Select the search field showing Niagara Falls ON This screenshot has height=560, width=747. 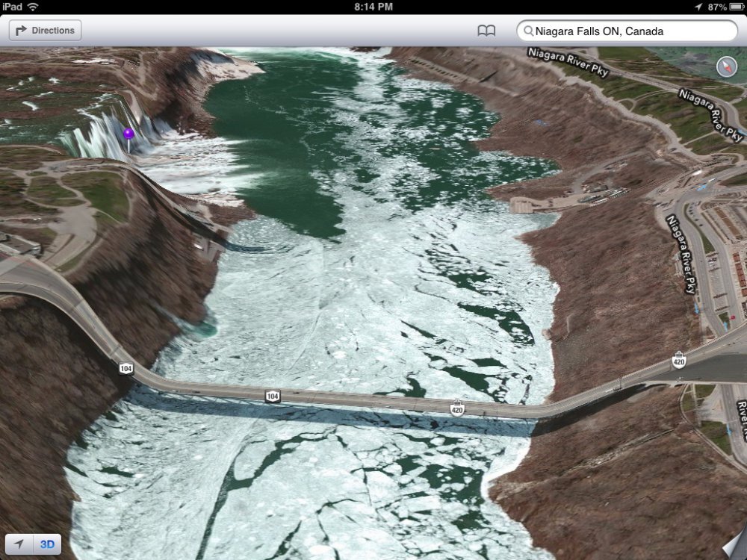point(627,31)
